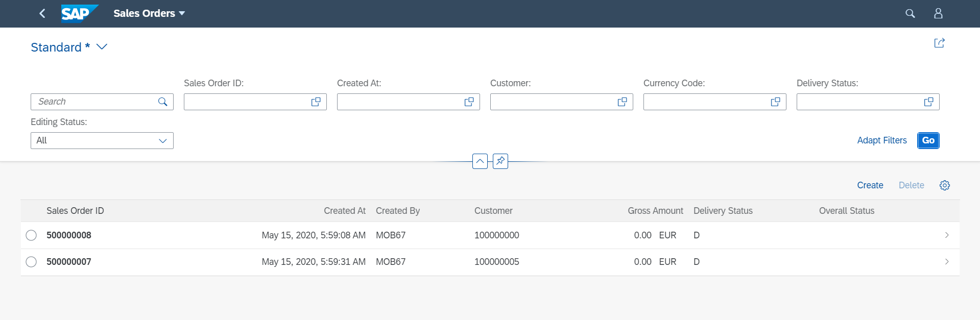Select the radio button for order 500000007

pos(31,262)
